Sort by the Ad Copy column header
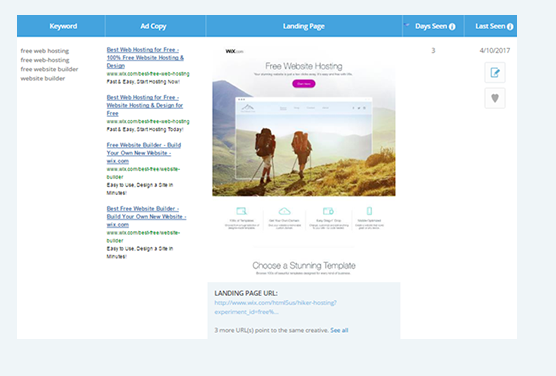Screen dimensions: 556x376 [x=153, y=26]
